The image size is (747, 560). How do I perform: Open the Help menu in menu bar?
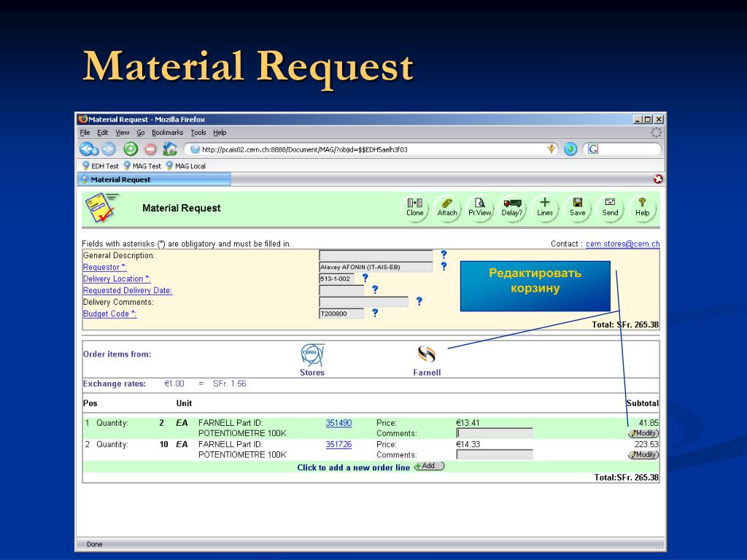click(x=220, y=133)
